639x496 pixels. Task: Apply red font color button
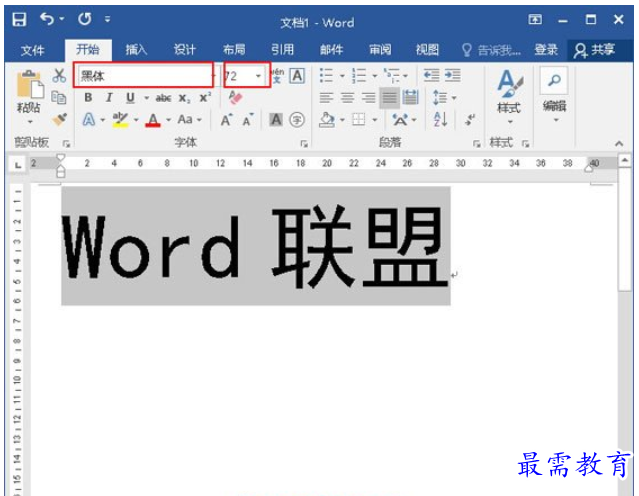[153, 120]
